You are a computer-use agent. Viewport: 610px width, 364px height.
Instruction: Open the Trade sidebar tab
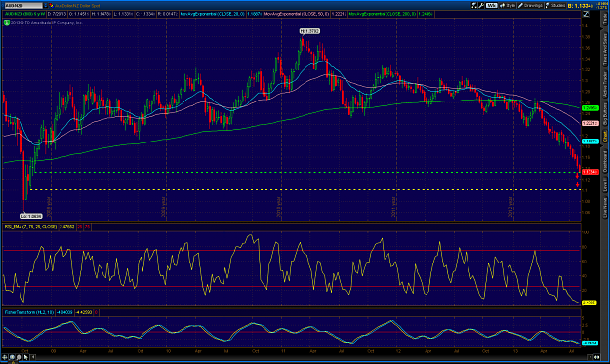[605, 20]
